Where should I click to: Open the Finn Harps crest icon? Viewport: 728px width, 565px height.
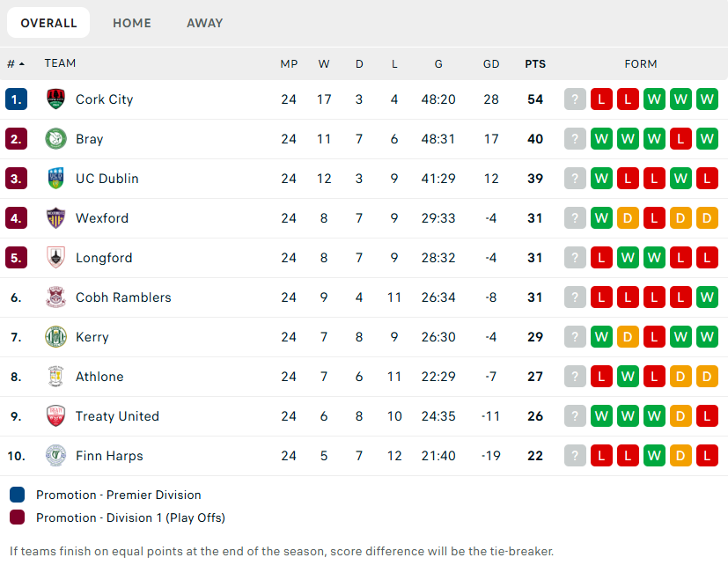pyautogui.click(x=55, y=456)
